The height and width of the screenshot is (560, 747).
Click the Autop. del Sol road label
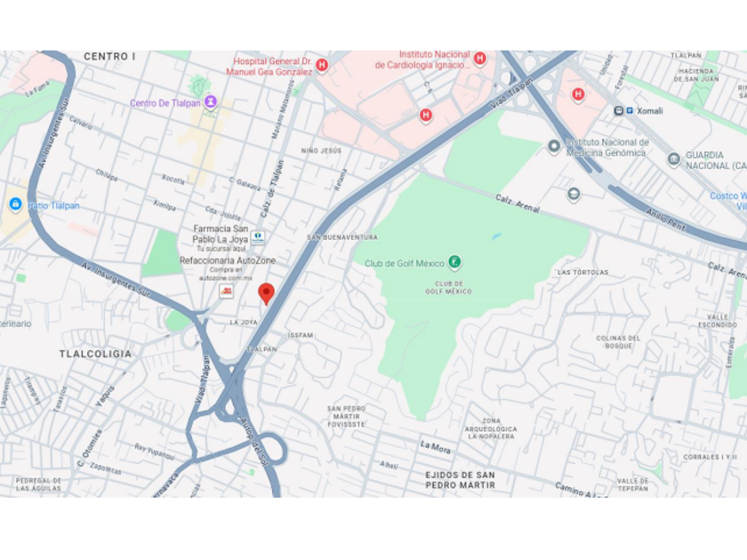click(x=253, y=441)
